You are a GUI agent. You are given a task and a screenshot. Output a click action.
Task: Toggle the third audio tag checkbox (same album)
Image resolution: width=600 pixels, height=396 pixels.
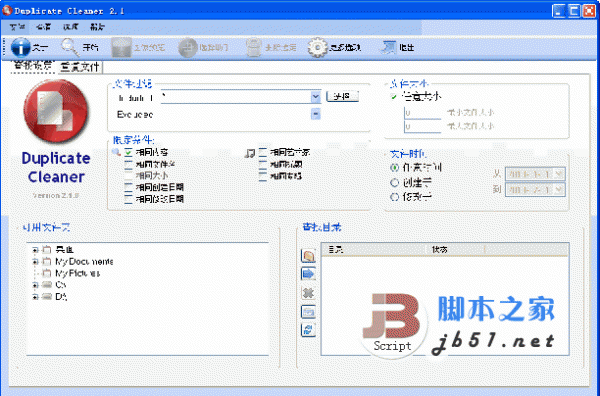[263, 176]
